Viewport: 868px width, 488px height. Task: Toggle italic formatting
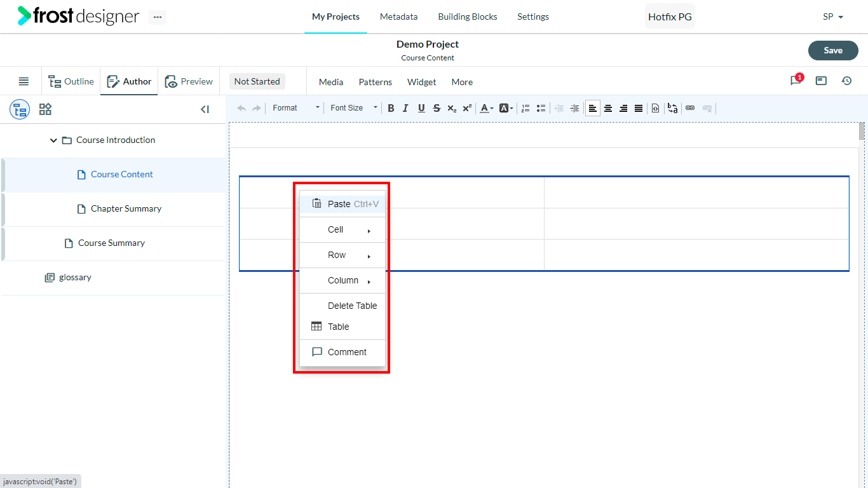[x=406, y=108]
